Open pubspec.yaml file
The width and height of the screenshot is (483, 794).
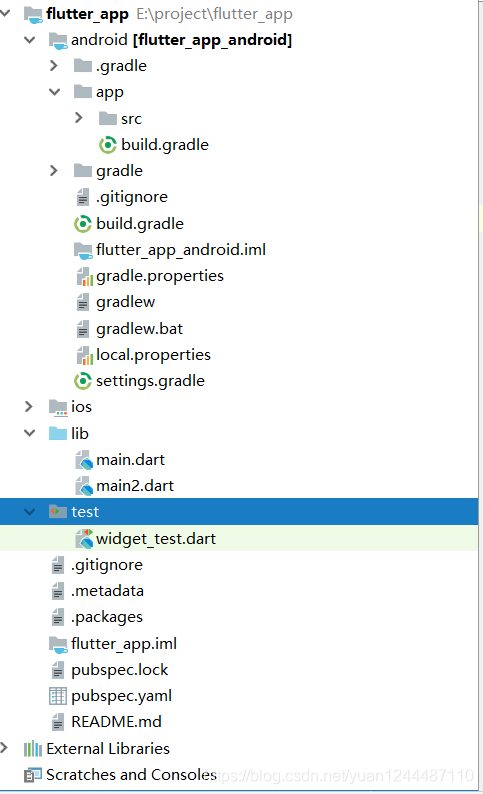122,696
